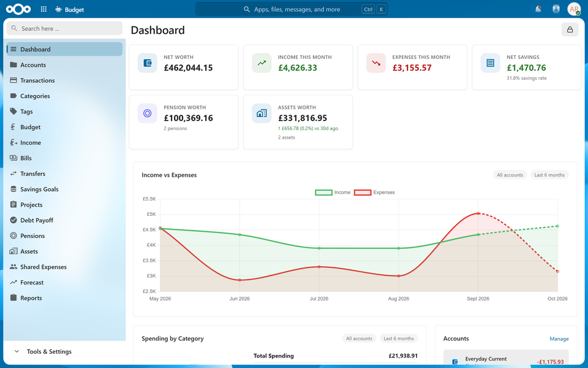This screenshot has width=588, height=368.
Task: Open Projects page
Action: (x=64, y=205)
